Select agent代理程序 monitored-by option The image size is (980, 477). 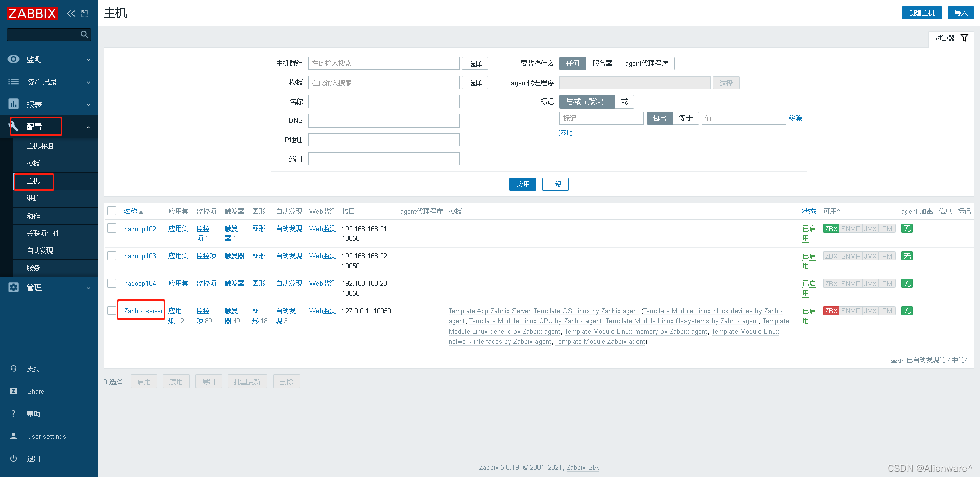coord(647,63)
